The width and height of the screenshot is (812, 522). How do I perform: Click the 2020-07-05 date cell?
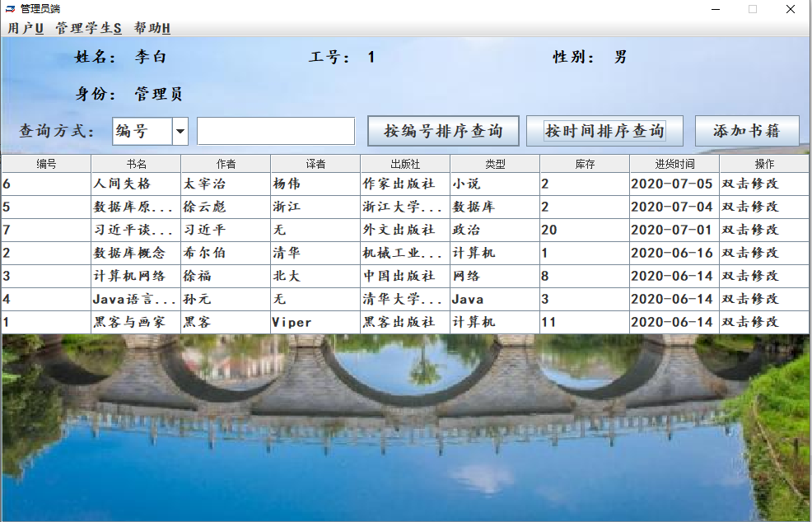coord(674,184)
